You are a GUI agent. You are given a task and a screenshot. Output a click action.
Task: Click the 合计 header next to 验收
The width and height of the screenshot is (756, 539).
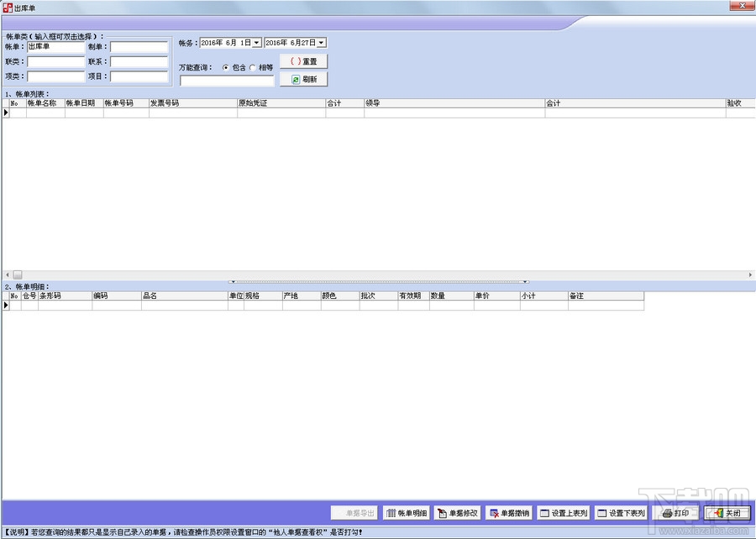[635, 103]
